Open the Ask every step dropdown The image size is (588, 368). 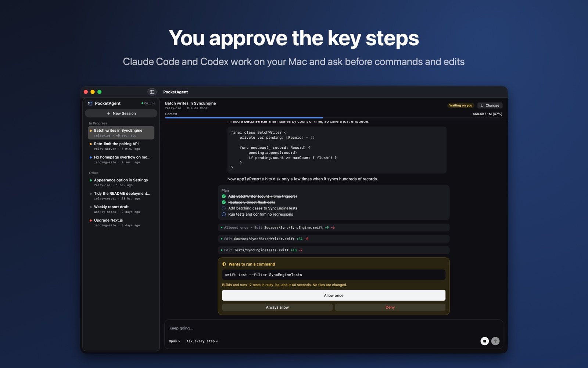pyautogui.click(x=202, y=341)
